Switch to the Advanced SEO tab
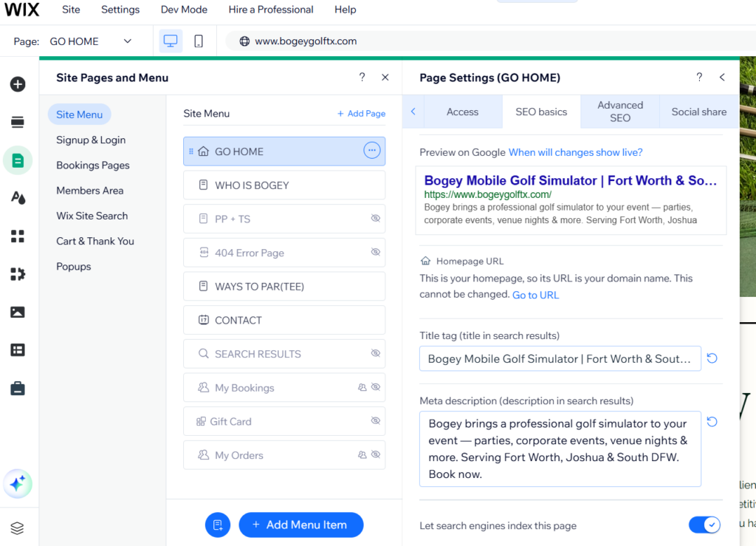The height and width of the screenshot is (546, 756). (x=620, y=112)
